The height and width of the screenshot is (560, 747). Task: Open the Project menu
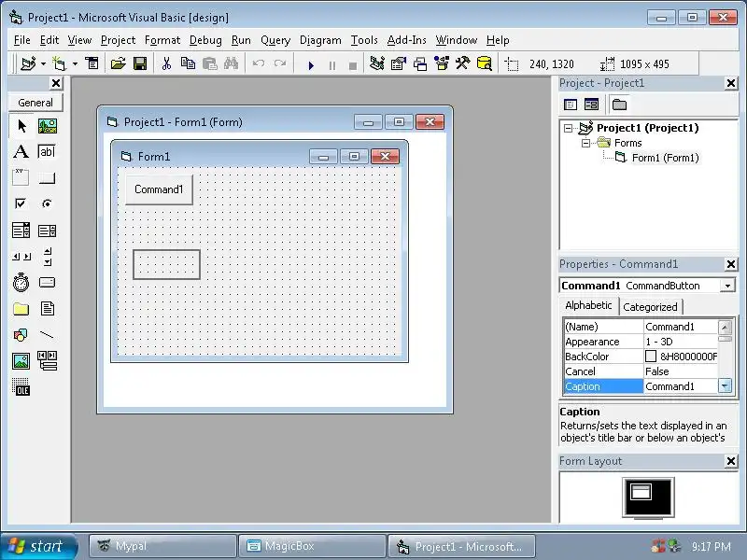tap(119, 40)
